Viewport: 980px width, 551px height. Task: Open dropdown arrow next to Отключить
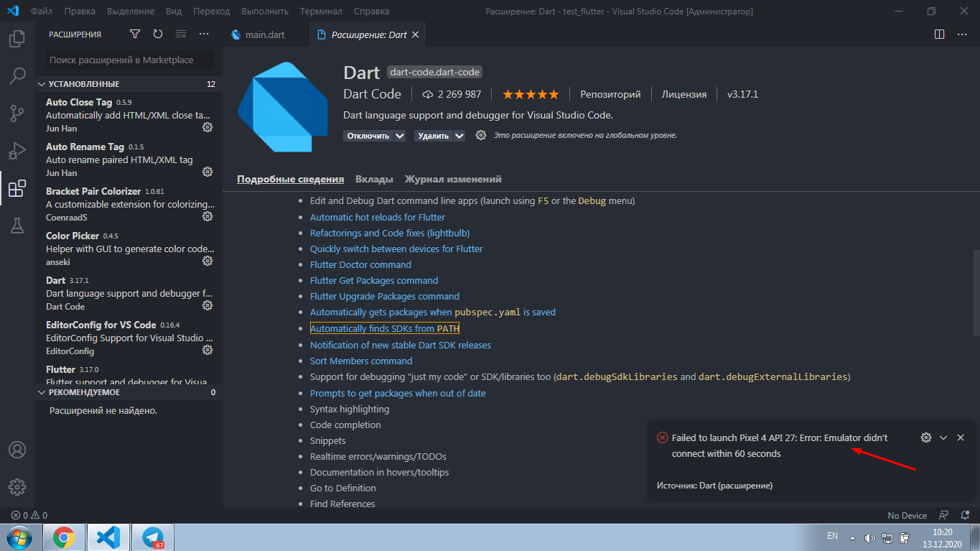click(400, 136)
